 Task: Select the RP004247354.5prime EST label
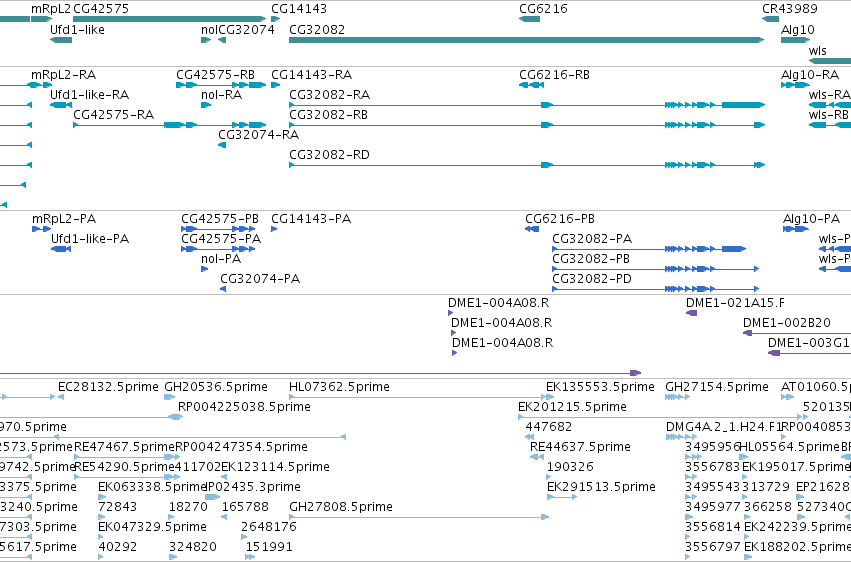[242, 447]
